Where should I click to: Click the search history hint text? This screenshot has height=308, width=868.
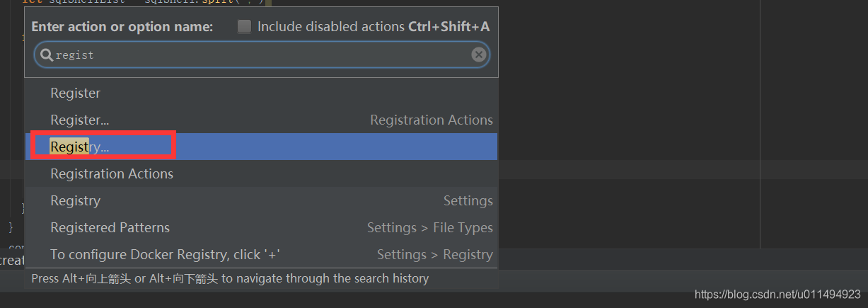click(x=231, y=278)
